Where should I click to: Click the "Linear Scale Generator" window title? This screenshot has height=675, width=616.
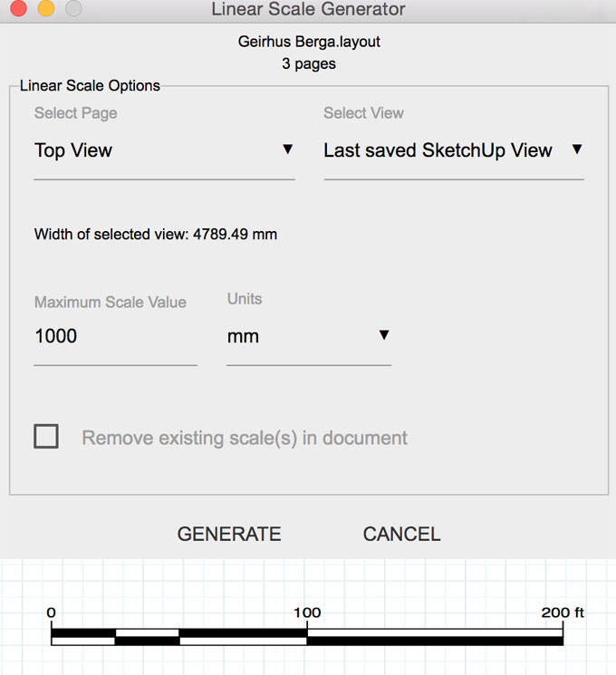coord(308,10)
